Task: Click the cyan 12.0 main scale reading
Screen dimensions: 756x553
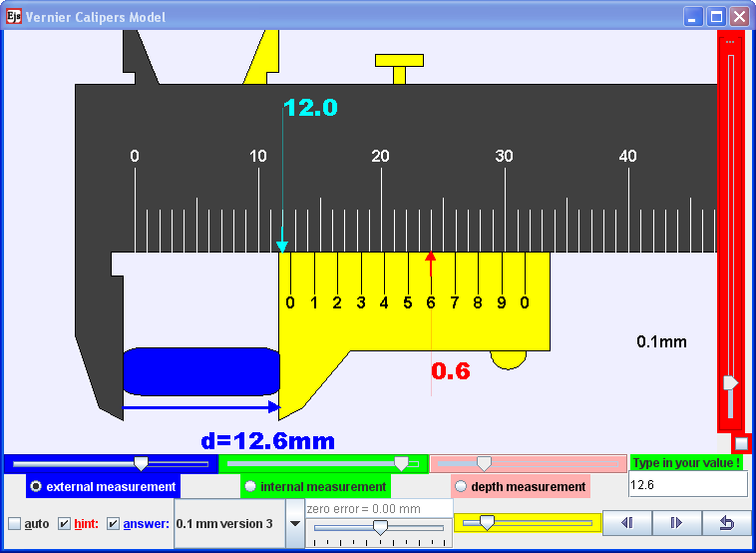Action: click(310, 107)
